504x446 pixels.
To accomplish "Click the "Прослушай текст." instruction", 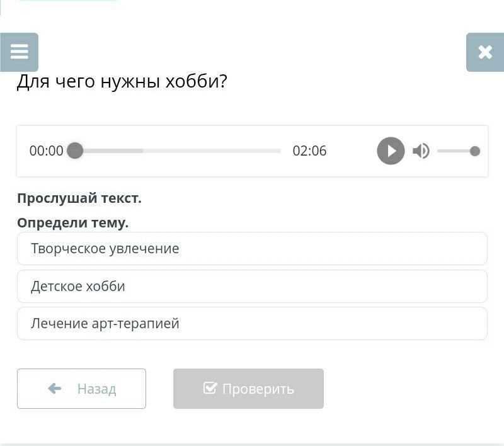I will [x=79, y=198].
